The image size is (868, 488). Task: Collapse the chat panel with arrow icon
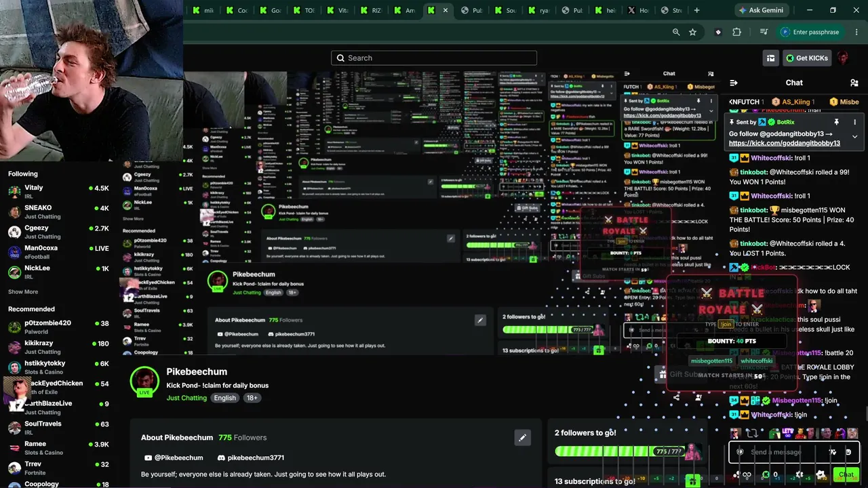click(x=733, y=83)
